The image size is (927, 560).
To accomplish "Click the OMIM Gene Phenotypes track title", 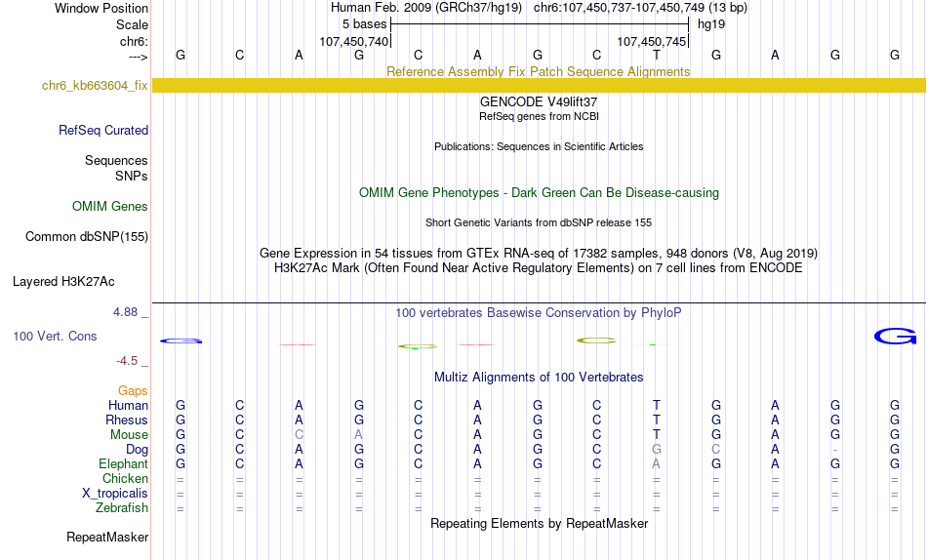I will pos(539,193).
